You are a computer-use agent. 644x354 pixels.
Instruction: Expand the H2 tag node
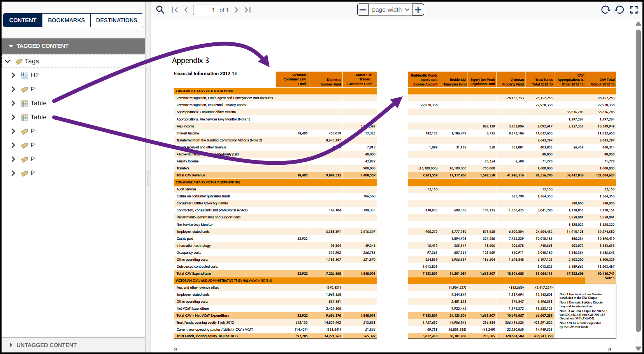[x=13, y=75]
